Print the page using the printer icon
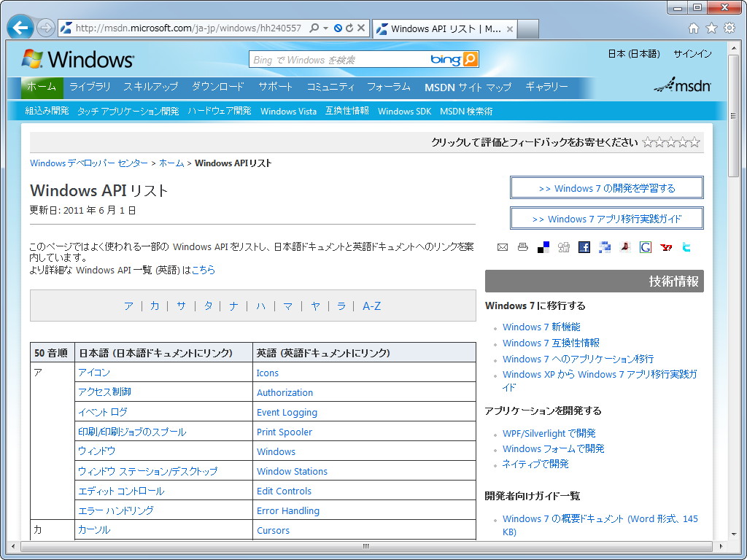 522,247
